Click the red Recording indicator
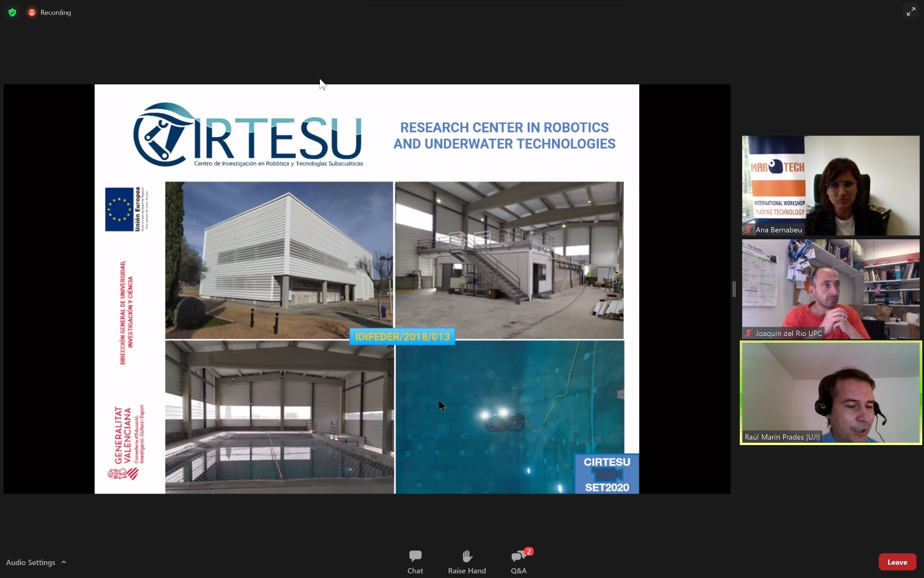Screen dimensions: 924x578 (x=32, y=12)
